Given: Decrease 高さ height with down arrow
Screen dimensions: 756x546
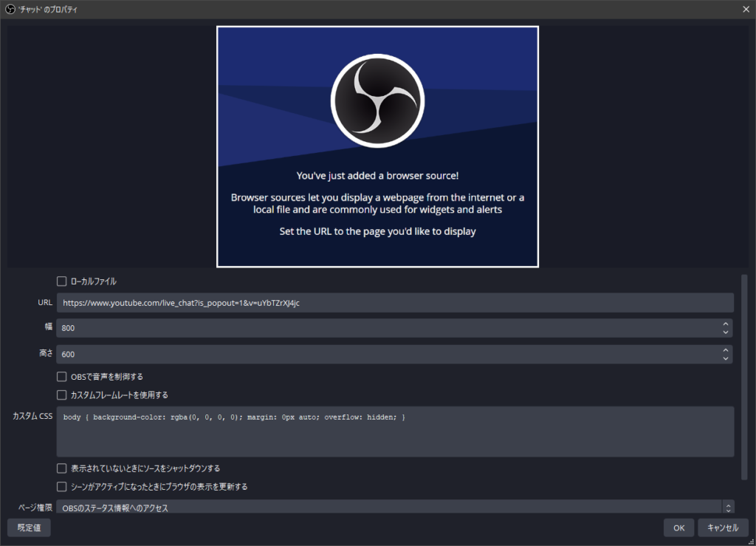Looking at the screenshot, I should coord(726,359).
